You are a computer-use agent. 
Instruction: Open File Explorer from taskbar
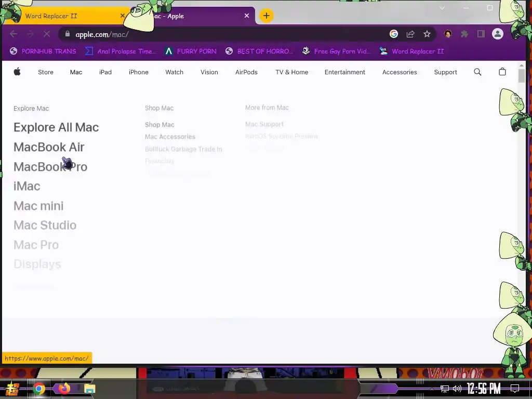click(x=89, y=389)
